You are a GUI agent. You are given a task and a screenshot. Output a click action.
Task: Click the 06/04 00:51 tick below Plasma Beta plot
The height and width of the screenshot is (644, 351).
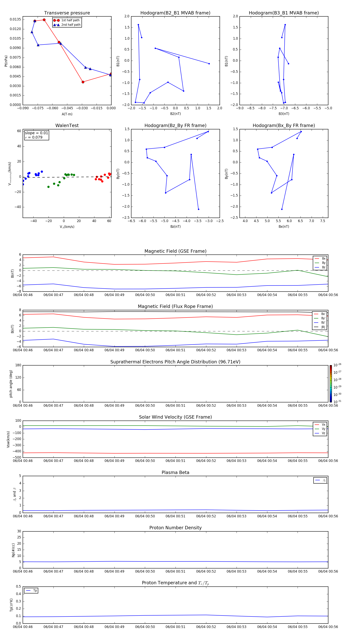click(175, 516)
